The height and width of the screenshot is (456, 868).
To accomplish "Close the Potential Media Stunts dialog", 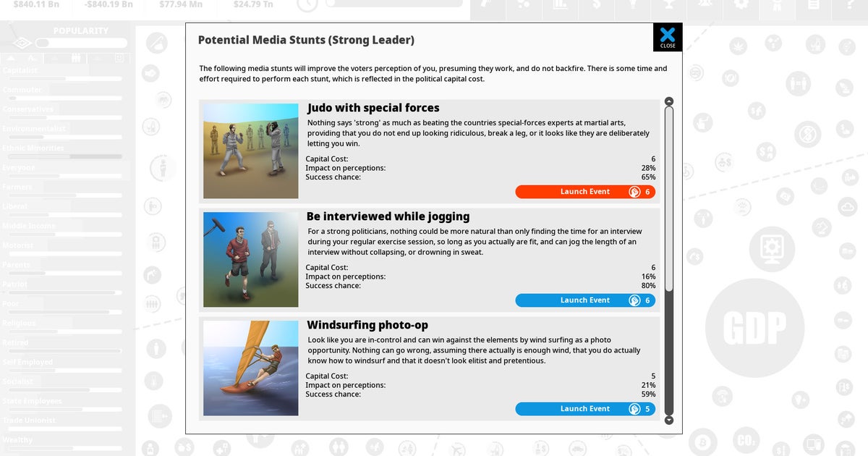I will click(x=668, y=37).
